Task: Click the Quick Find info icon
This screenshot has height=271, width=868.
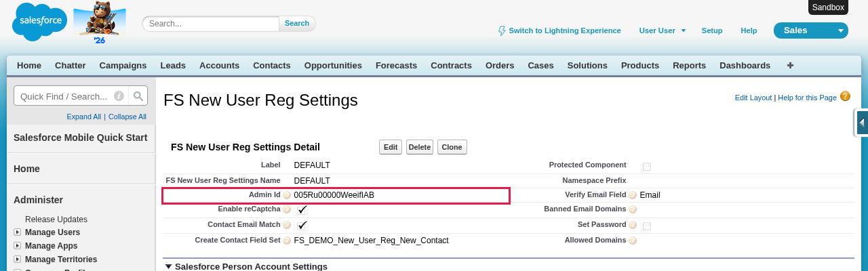Action: click(x=119, y=96)
